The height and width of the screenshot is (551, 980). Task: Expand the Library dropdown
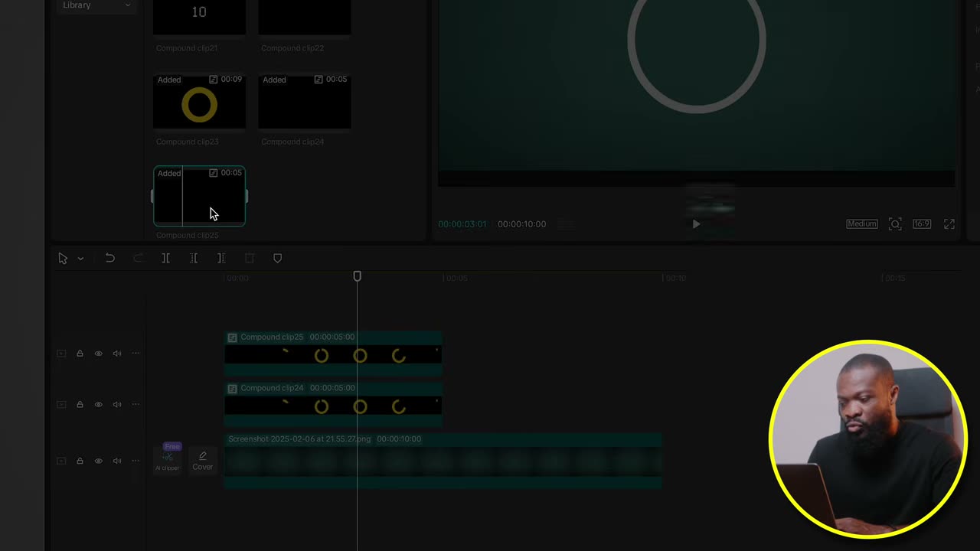96,5
